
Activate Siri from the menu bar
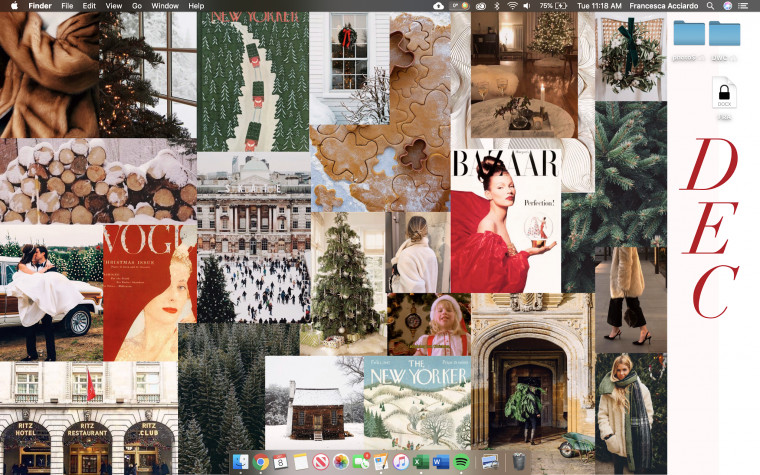[727, 6]
